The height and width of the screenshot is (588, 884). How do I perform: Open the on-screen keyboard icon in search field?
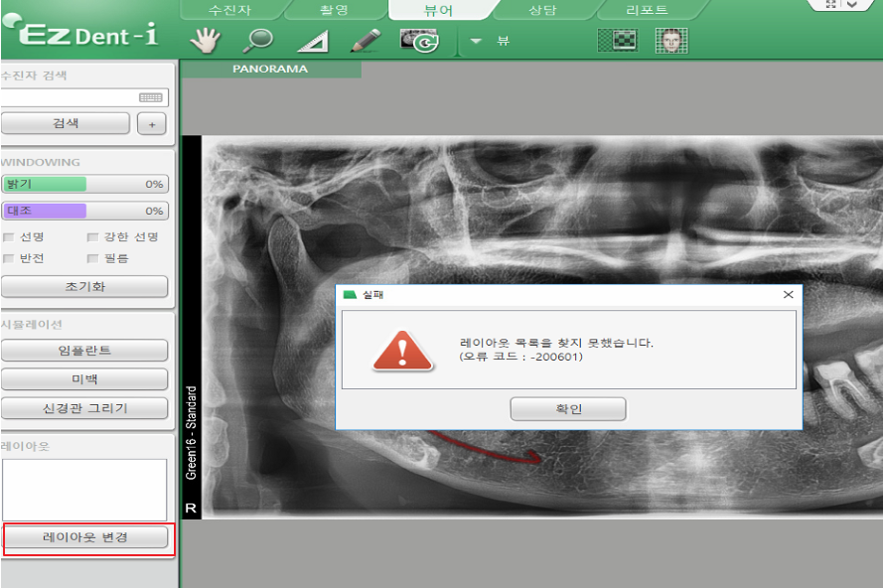(151, 97)
